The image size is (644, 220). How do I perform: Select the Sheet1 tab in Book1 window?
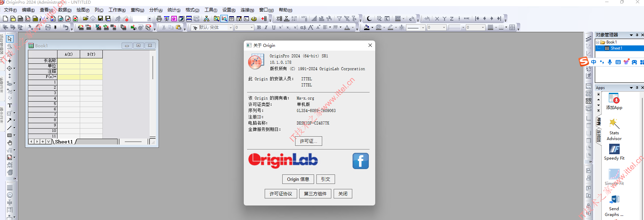pyautogui.click(x=64, y=142)
